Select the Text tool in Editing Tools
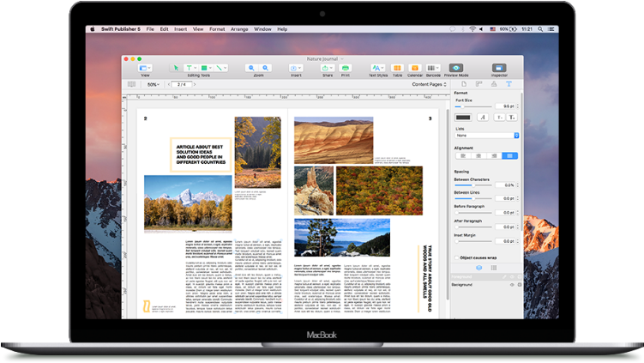Viewport: 644px width, 363px height. click(190, 67)
